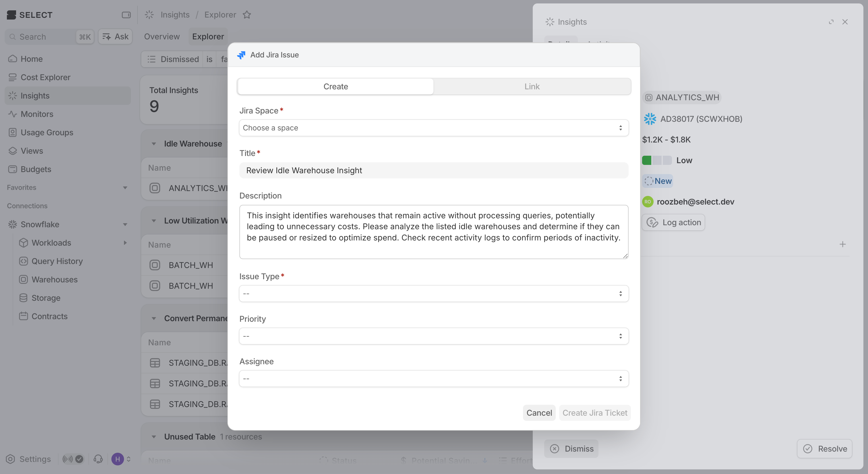Screen dimensions: 868x474
Task: Collapse the sidebar with panel icon
Action: click(x=126, y=15)
